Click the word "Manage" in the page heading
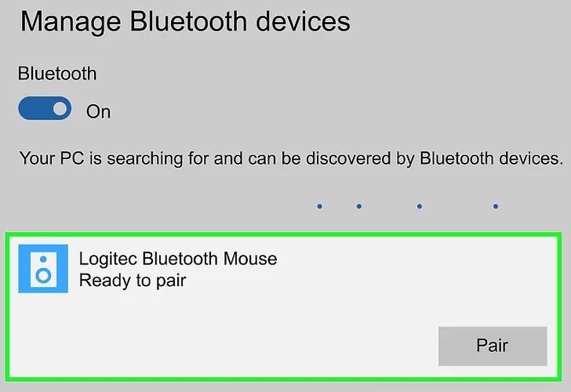The image size is (571, 392). pyautogui.click(x=66, y=22)
